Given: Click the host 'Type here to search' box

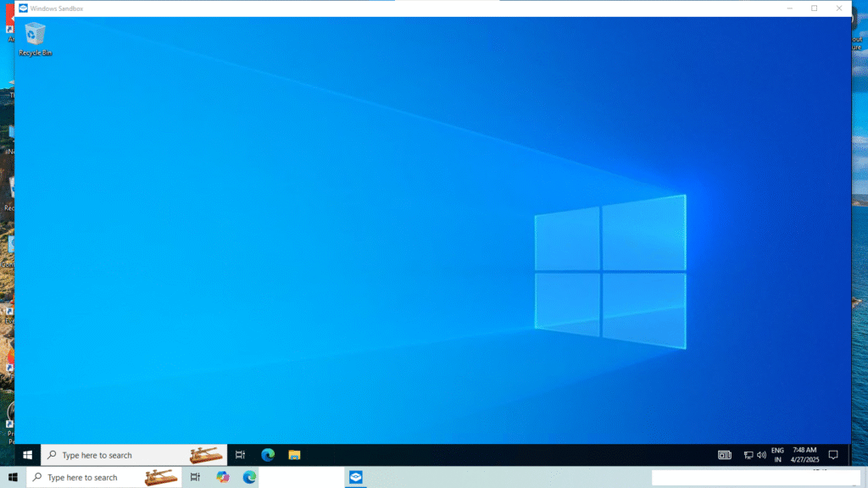Looking at the screenshot, I should click(104, 477).
